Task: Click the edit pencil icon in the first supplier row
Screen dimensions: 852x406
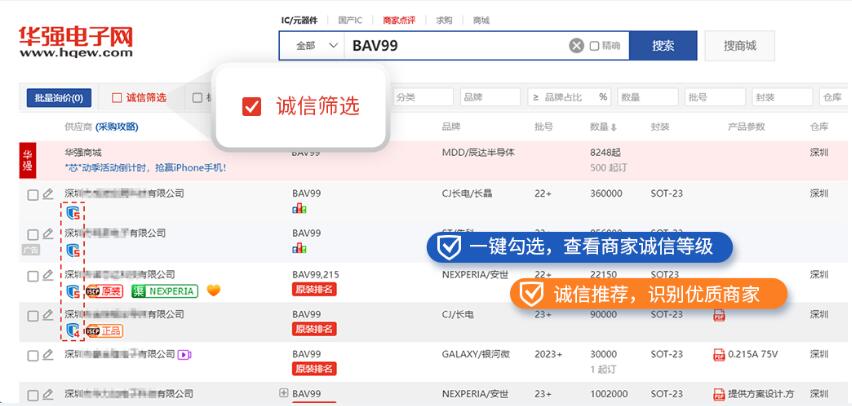Action: (x=47, y=194)
